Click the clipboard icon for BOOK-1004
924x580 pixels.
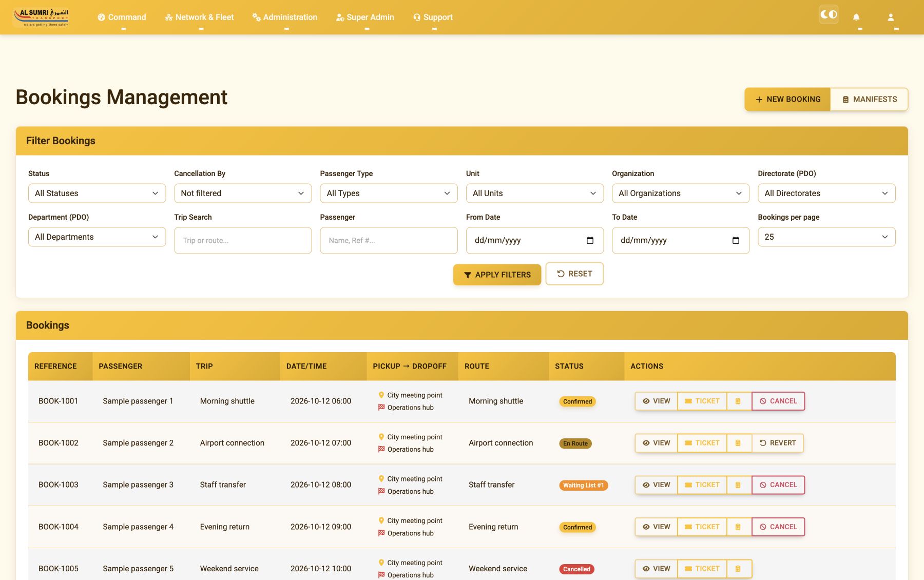point(739,527)
